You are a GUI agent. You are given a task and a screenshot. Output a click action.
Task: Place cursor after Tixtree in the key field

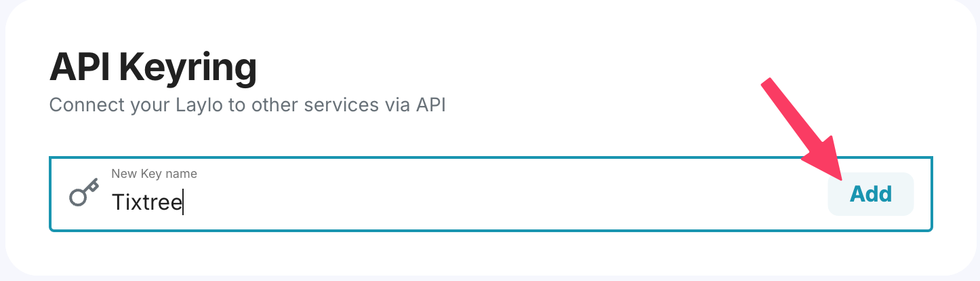coord(184,202)
